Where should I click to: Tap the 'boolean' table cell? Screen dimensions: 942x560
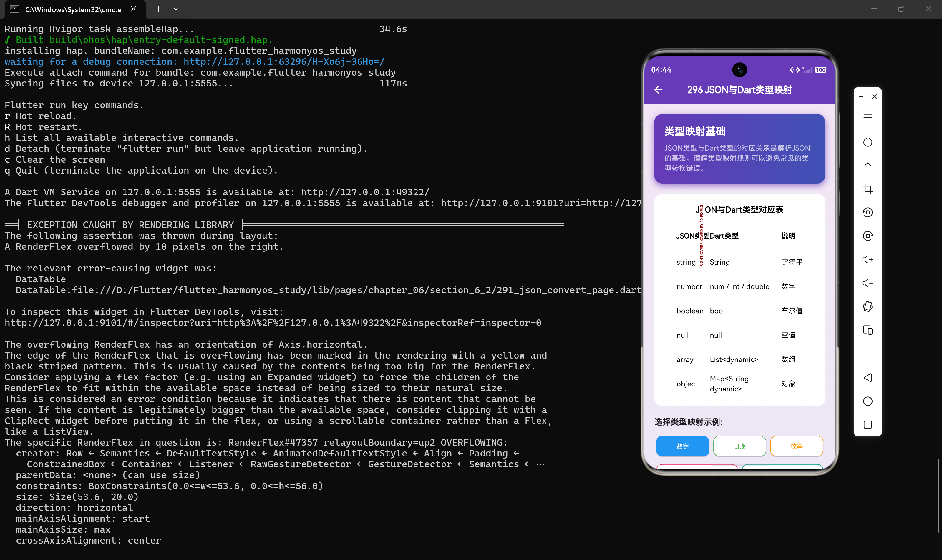pos(690,311)
